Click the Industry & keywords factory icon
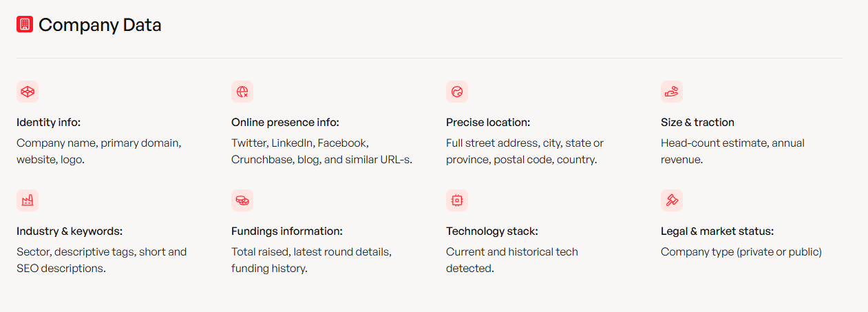The width and height of the screenshot is (868, 312). pos(28,200)
